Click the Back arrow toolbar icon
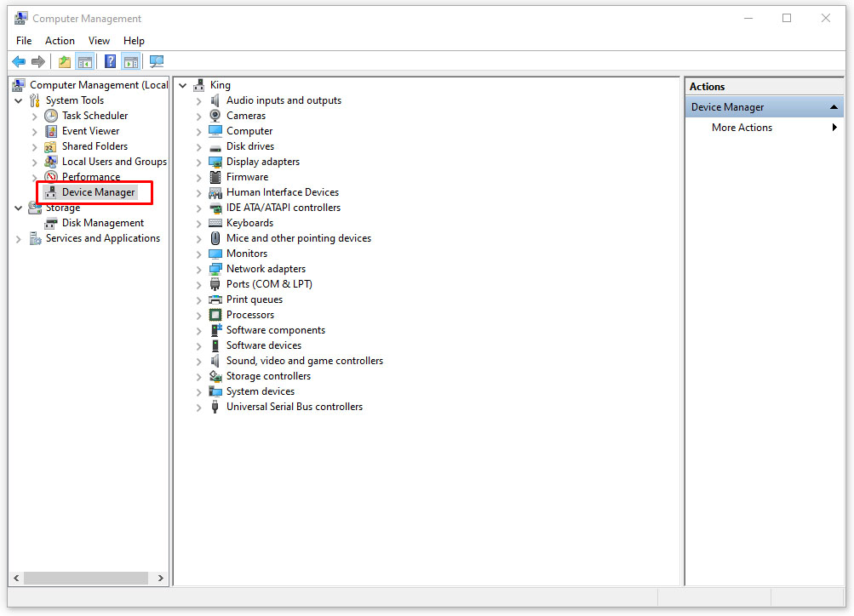 coord(19,61)
